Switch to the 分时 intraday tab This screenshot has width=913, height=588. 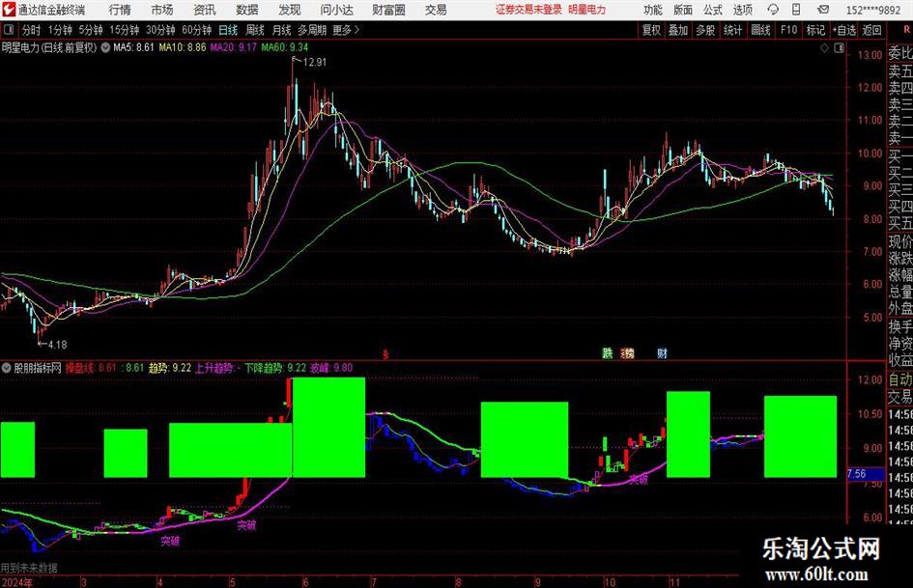(32, 30)
